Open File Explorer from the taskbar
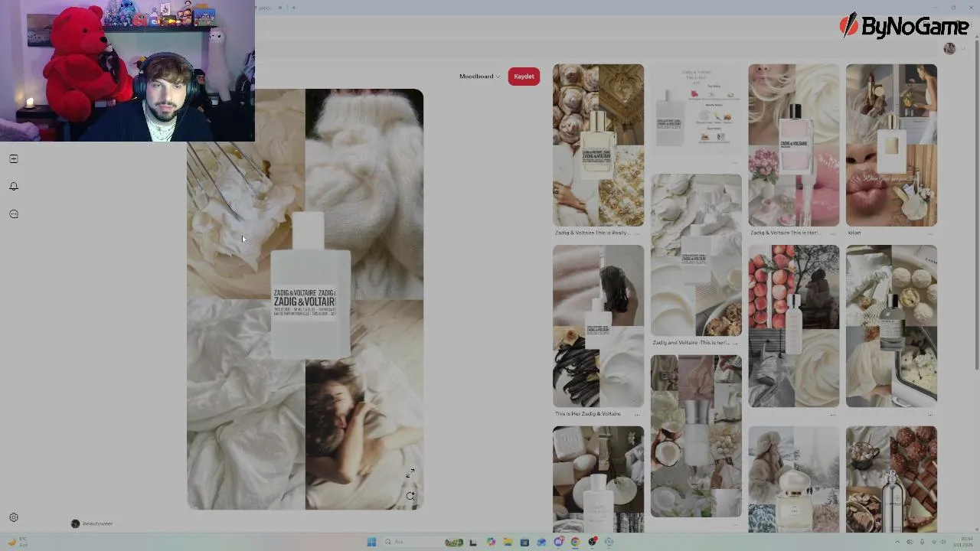Viewport: 980px width, 551px height. pos(508,542)
